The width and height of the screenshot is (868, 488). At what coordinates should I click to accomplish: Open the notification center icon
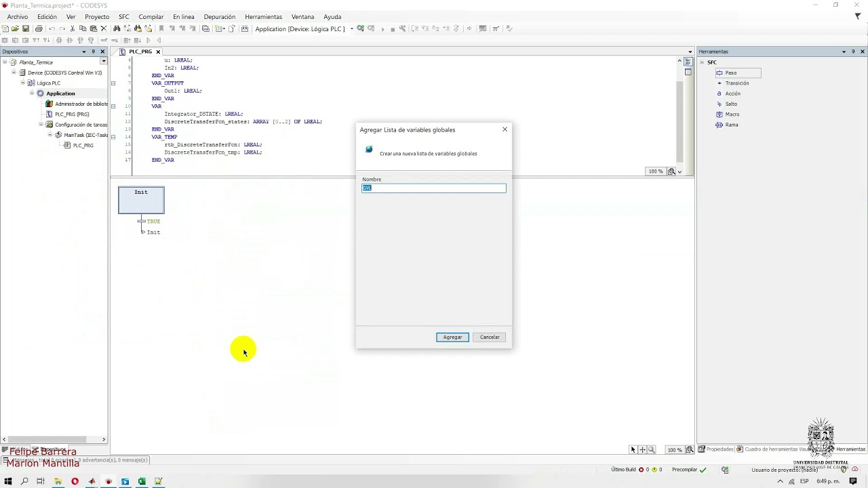pos(854,481)
